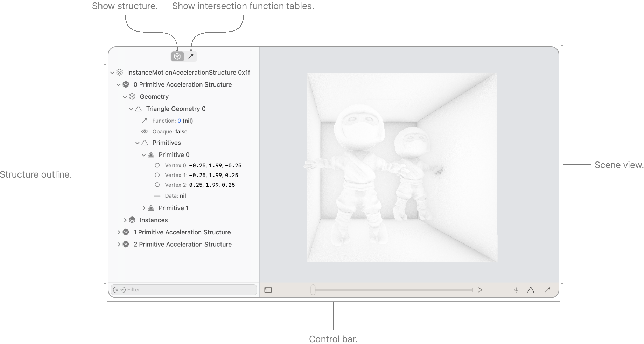
Task: Collapse 0 Primitive Acceleration Structure
Action: [x=119, y=85]
